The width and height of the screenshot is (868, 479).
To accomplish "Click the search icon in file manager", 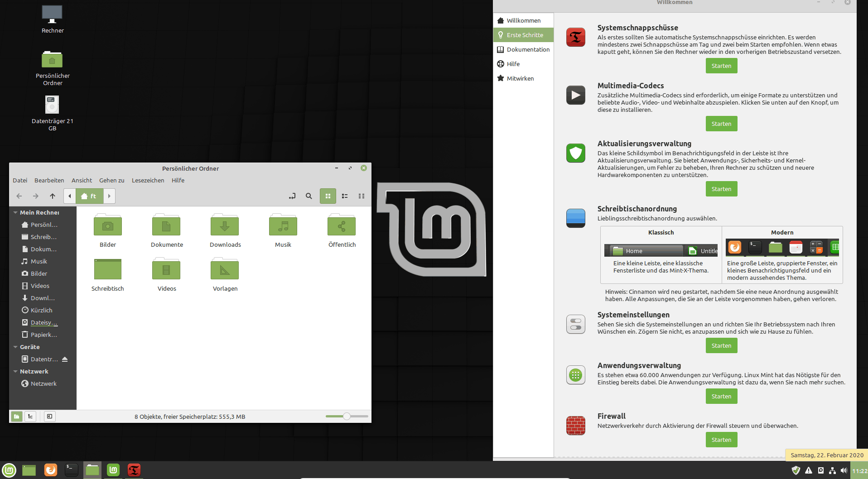I will (309, 196).
